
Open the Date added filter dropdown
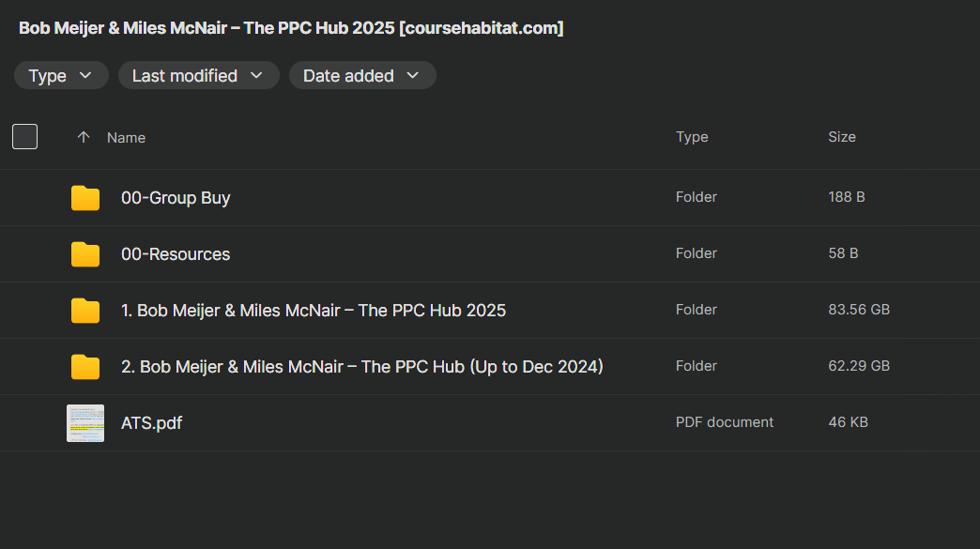[361, 76]
